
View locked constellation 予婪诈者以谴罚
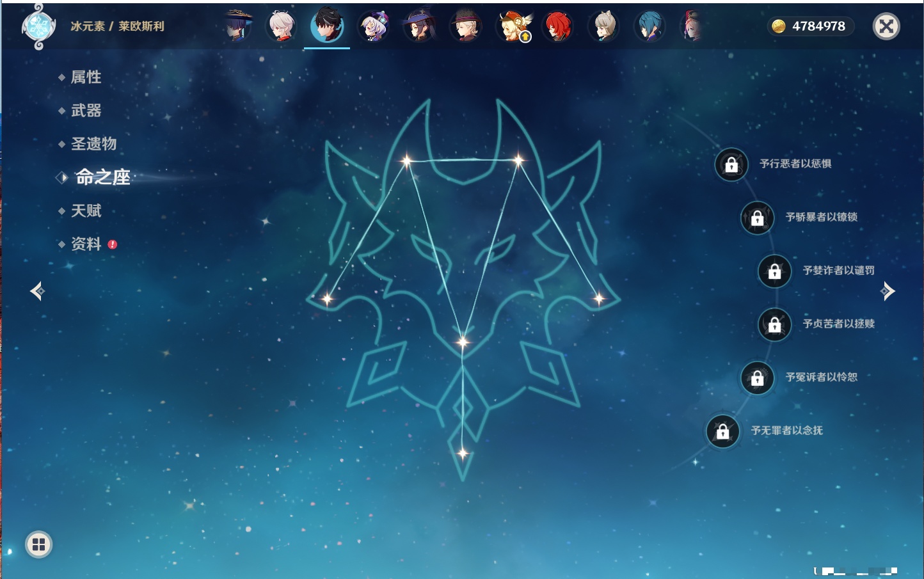pos(775,271)
